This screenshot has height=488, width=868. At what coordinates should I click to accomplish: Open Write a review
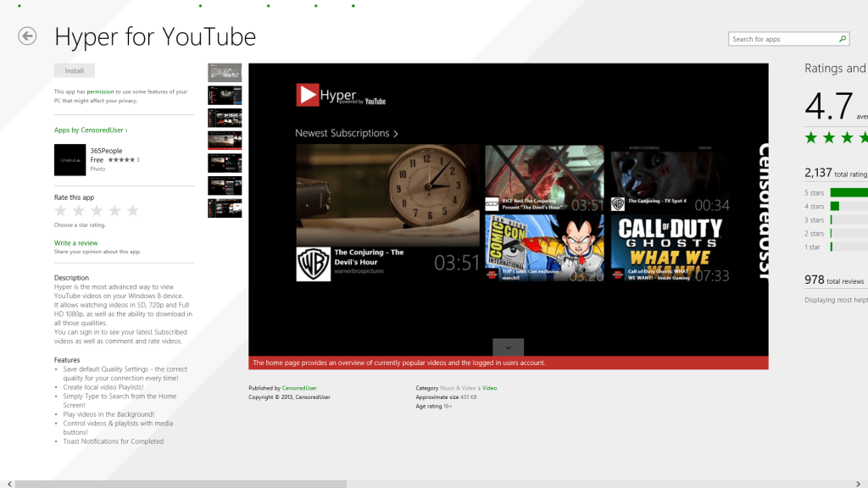point(75,243)
